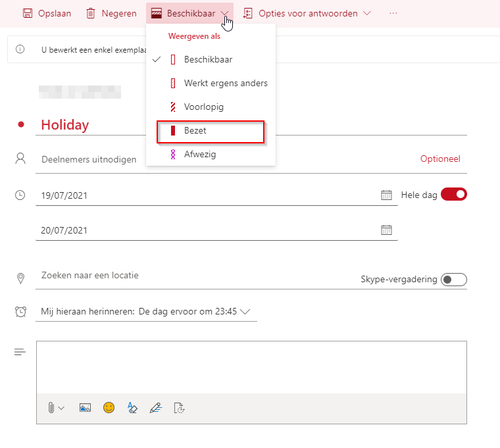500x448 pixels.
Task: Click the Opslaan save button
Action: [46, 13]
